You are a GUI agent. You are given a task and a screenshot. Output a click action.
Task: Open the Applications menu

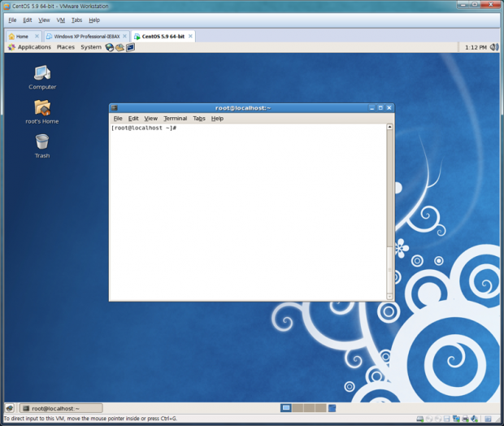click(x=34, y=47)
